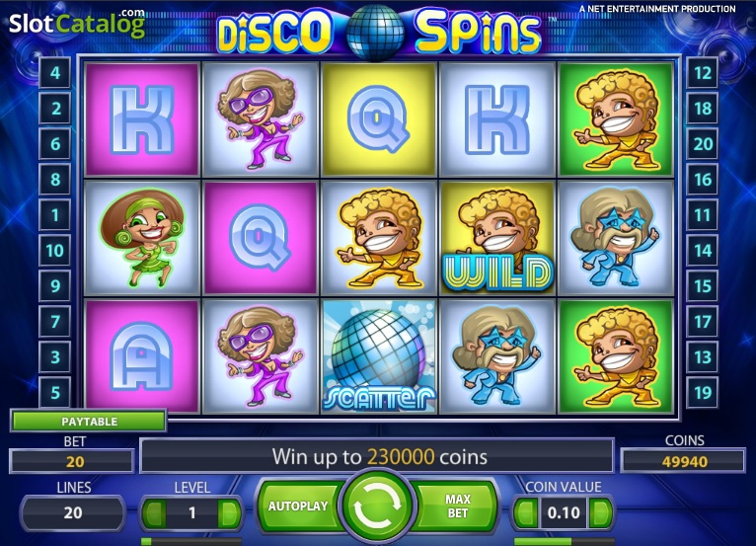Select payline number 4 on the left
This screenshot has height=546, width=756.
click(x=55, y=73)
